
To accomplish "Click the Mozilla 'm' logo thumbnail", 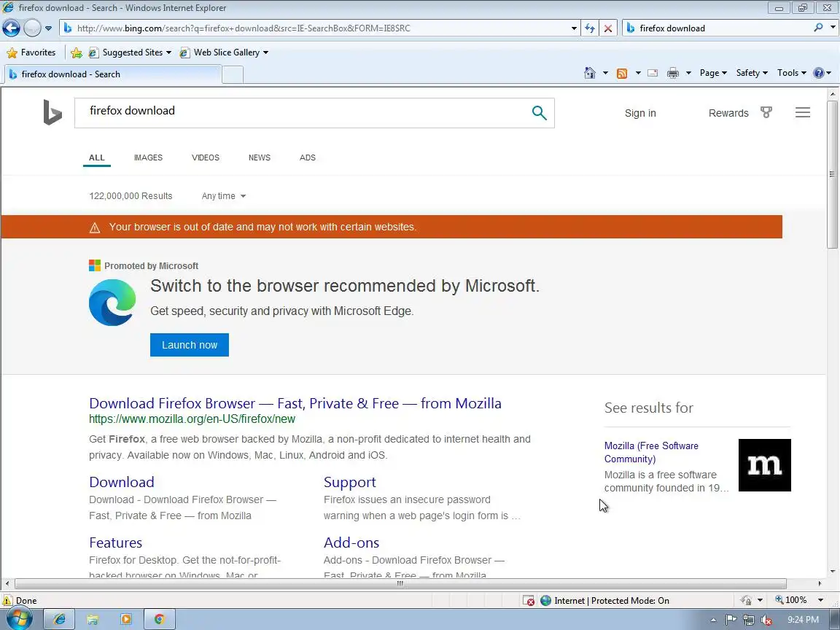I will pyautogui.click(x=764, y=465).
